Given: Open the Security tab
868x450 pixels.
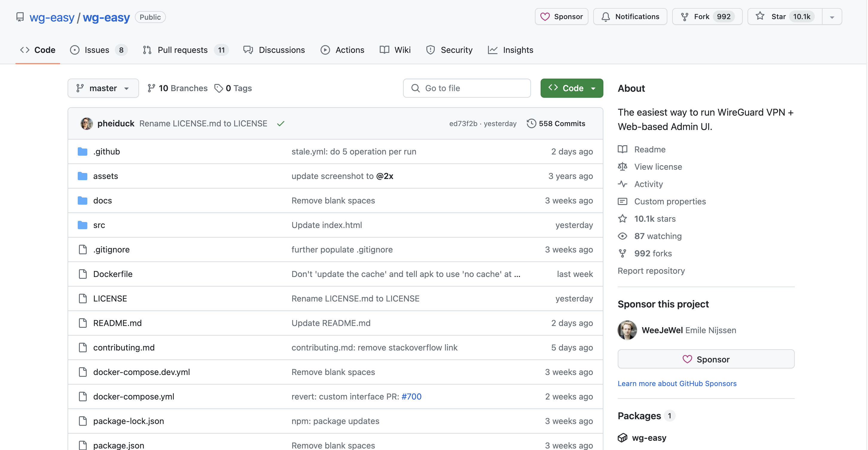Looking at the screenshot, I should tap(449, 50).
